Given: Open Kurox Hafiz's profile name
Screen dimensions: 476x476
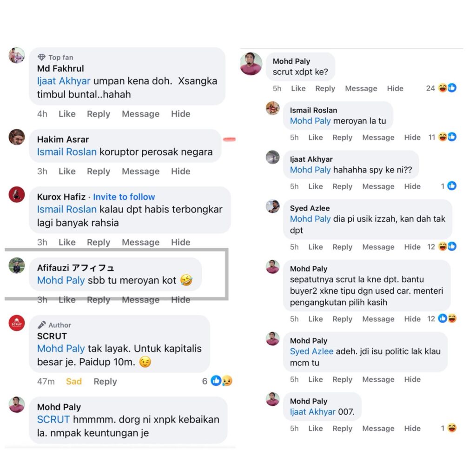Looking at the screenshot, I should click(x=61, y=197).
